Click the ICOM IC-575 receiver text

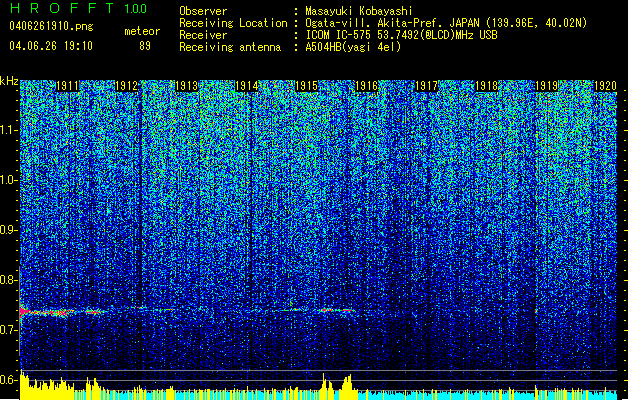pyautogui.click(x=401, y=35)
